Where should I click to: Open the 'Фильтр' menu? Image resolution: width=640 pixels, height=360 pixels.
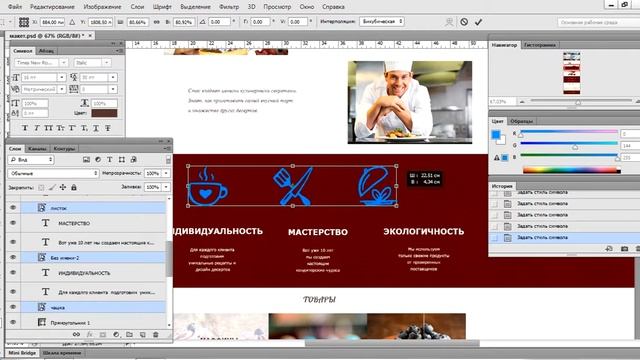point(229,7)
